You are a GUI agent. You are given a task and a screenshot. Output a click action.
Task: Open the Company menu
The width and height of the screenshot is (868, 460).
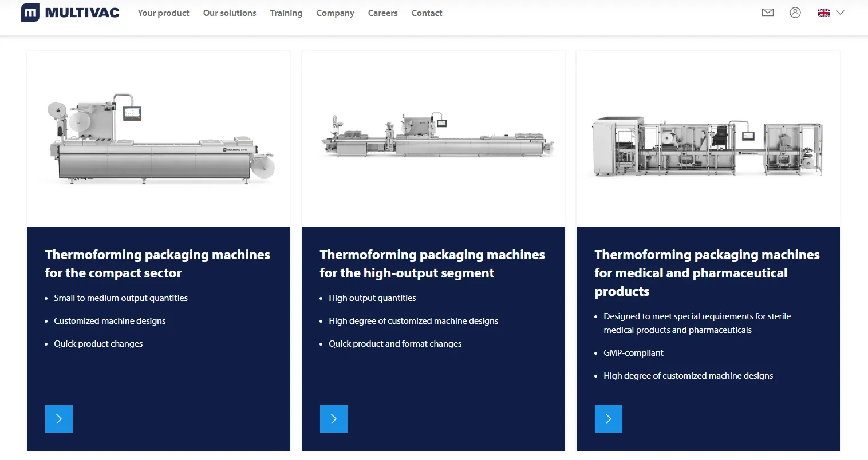point(335,13)
